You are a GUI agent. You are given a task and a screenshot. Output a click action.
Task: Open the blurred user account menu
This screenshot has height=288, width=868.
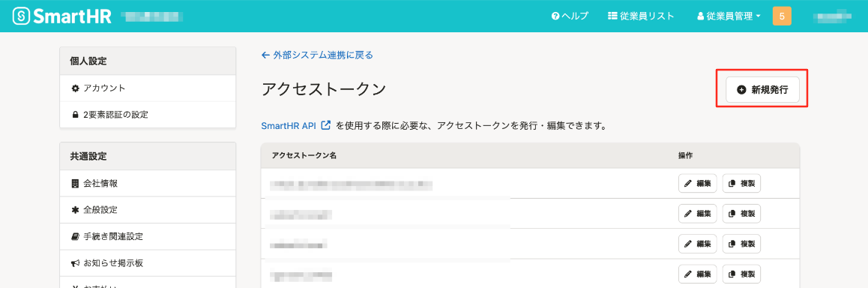coord(832,16)
